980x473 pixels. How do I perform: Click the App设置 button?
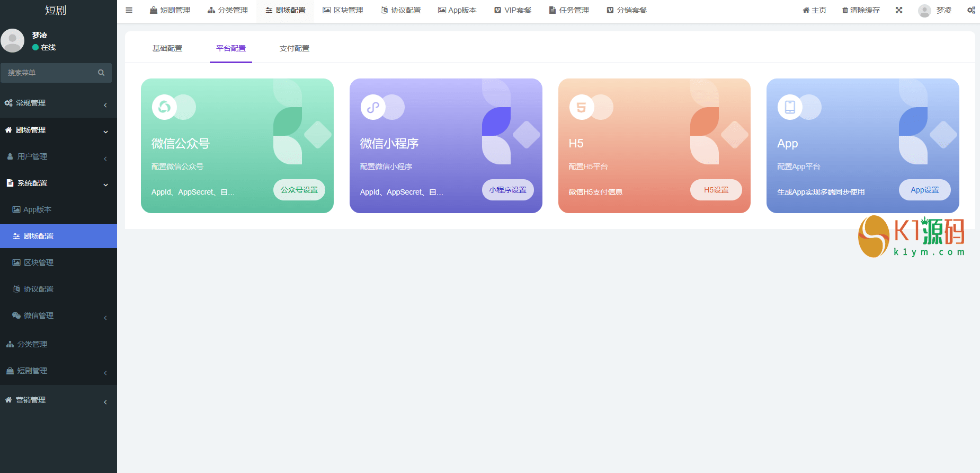coord(925,190)
